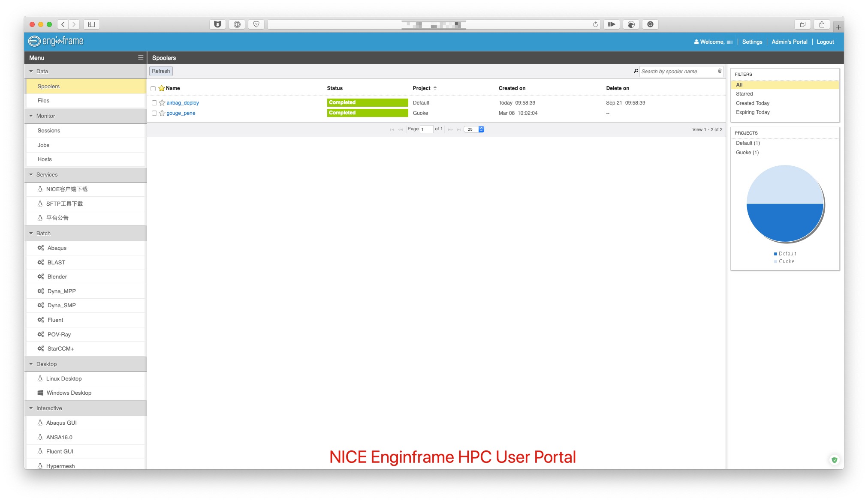
Task: Star the gouge_pene spooler
Action: click(162, 113)
